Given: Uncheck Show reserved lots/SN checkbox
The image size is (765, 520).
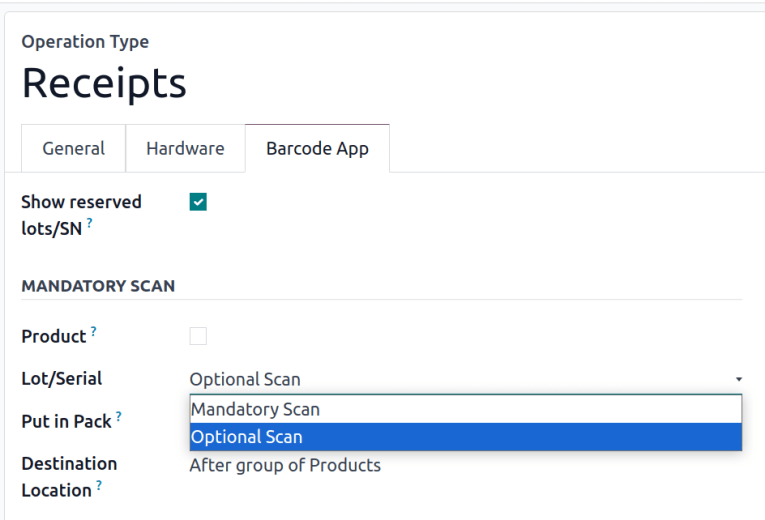Looking at the screenshot, I should 198,203.
